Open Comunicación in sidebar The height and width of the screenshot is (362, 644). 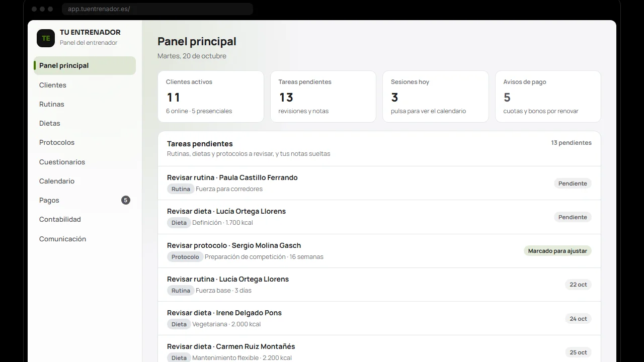pyautogui.click(x=85, y=239)
